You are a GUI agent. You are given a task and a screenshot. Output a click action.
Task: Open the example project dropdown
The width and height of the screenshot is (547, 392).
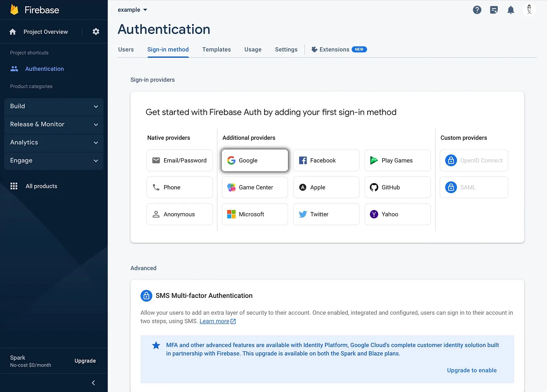(132, 10)
